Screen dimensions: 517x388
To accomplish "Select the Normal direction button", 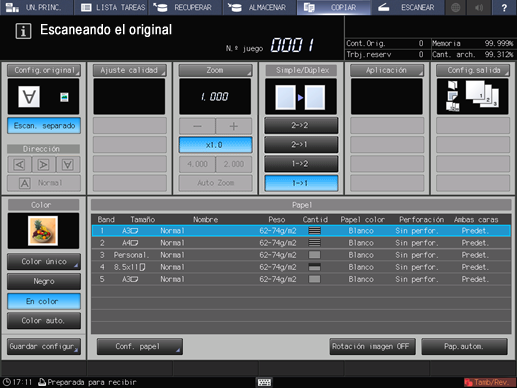I will (x=44, y=183).
